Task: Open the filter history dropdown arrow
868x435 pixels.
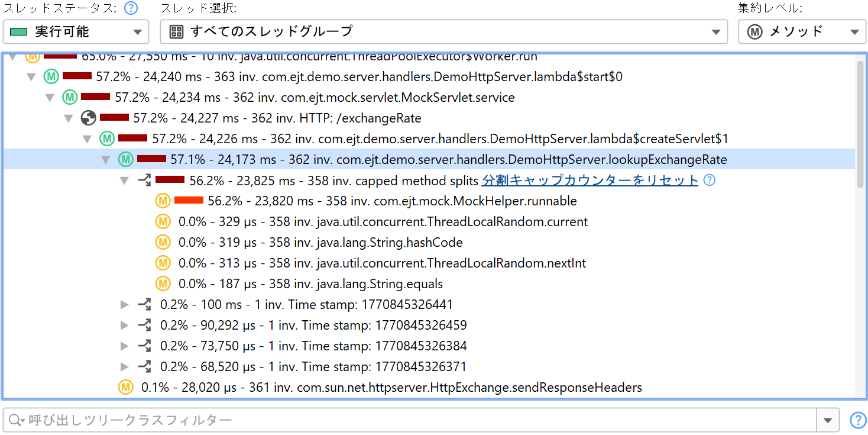Action: coord(827,421)
